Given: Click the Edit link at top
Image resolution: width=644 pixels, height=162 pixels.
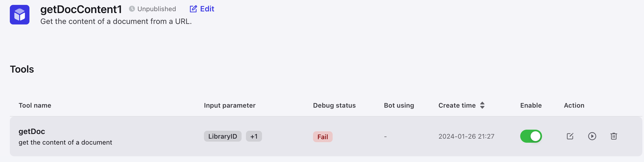Looking at the screenshot, I should (x=202, y=9).
